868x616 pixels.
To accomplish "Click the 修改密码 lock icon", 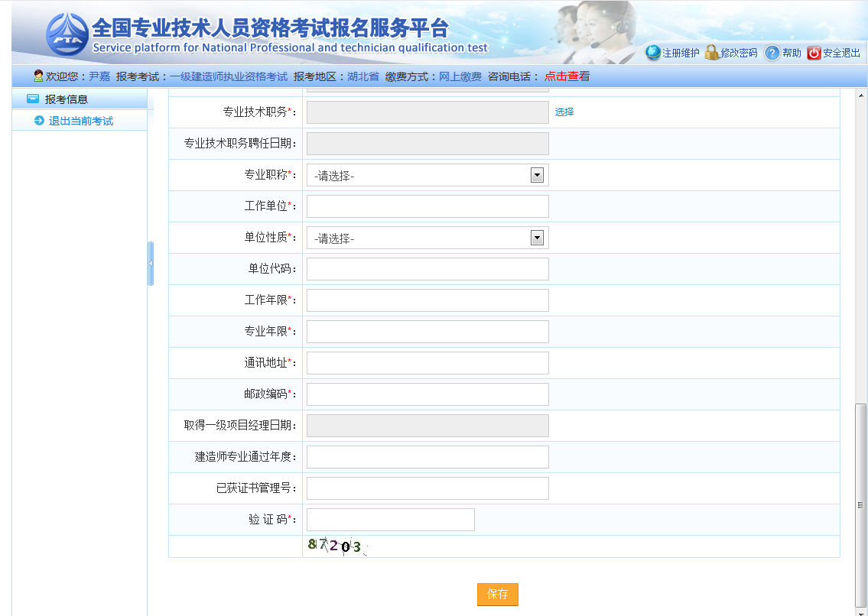I will pos(711,53).
